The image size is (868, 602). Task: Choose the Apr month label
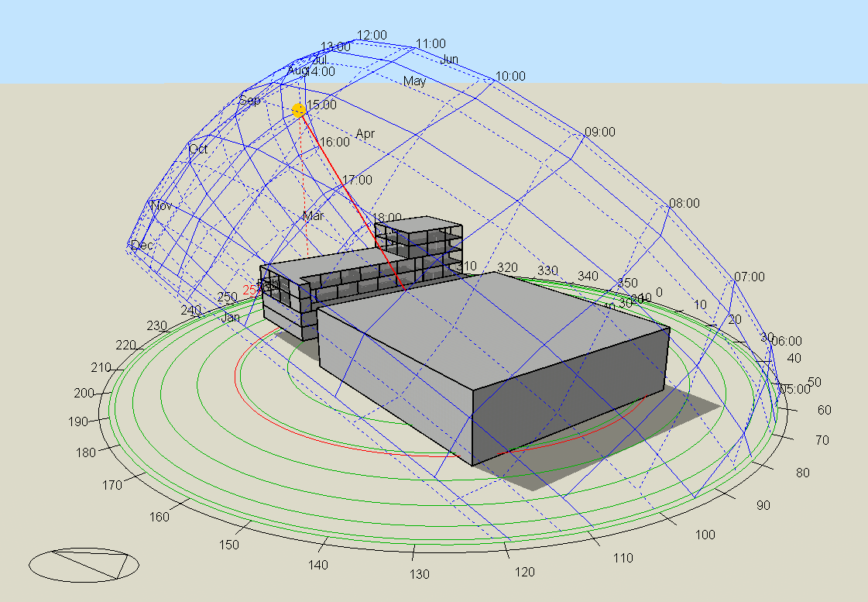point(365,134)
